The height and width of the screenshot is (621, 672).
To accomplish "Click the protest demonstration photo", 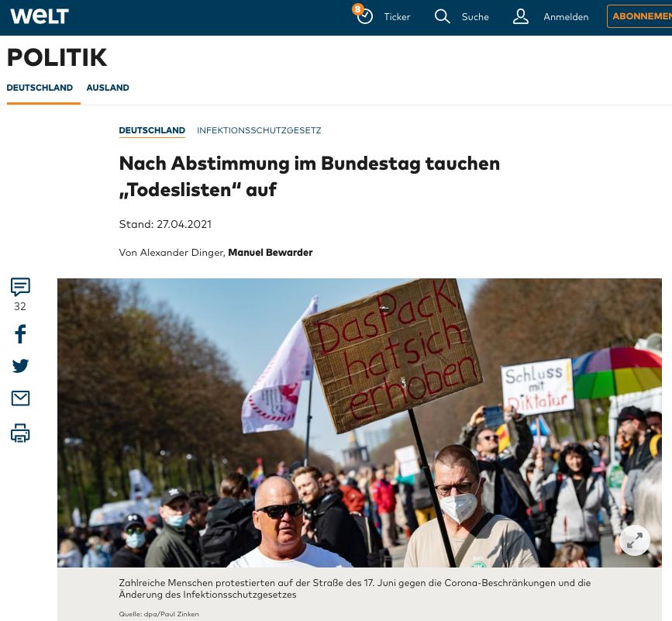I will (359, 423).
